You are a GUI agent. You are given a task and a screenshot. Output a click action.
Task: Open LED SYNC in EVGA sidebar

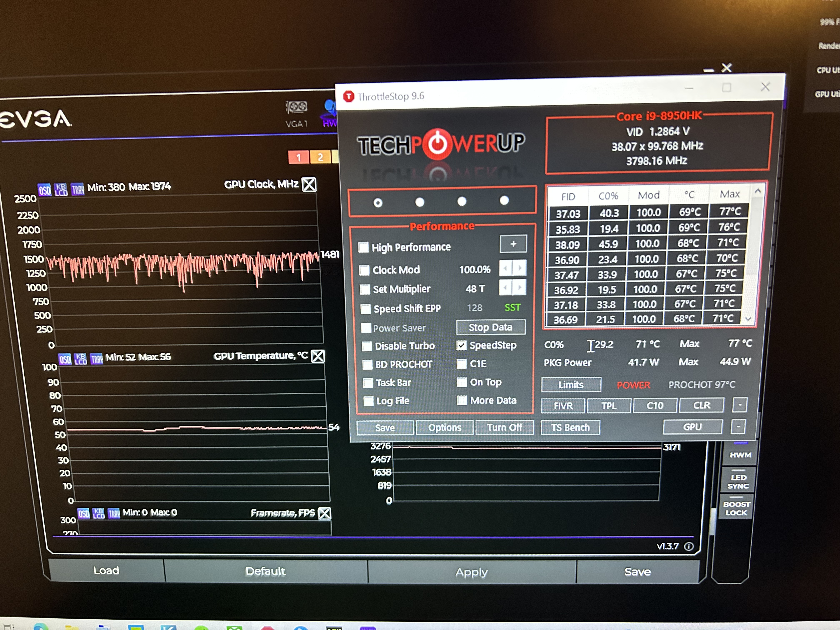point(738,481)
